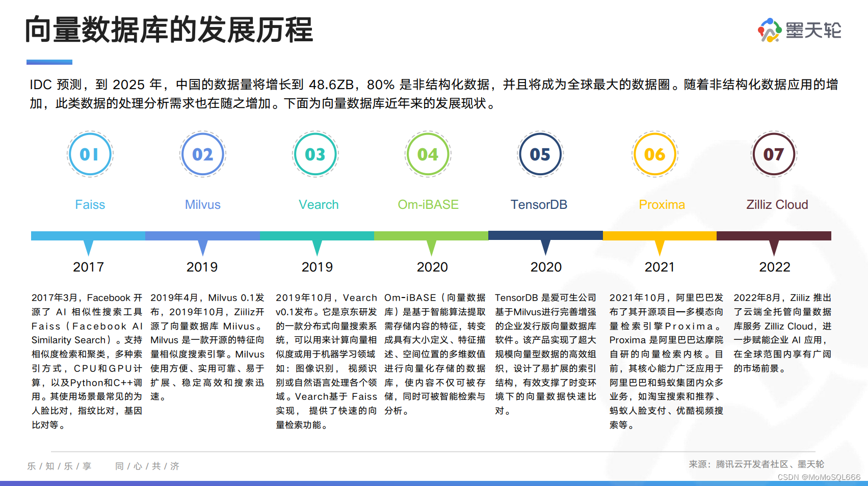Click the source credit 来源:腾讯云开发者社区、墨天轮
Image resolution: width=868 pixels, height=486 pixels.
coord(756,464)
